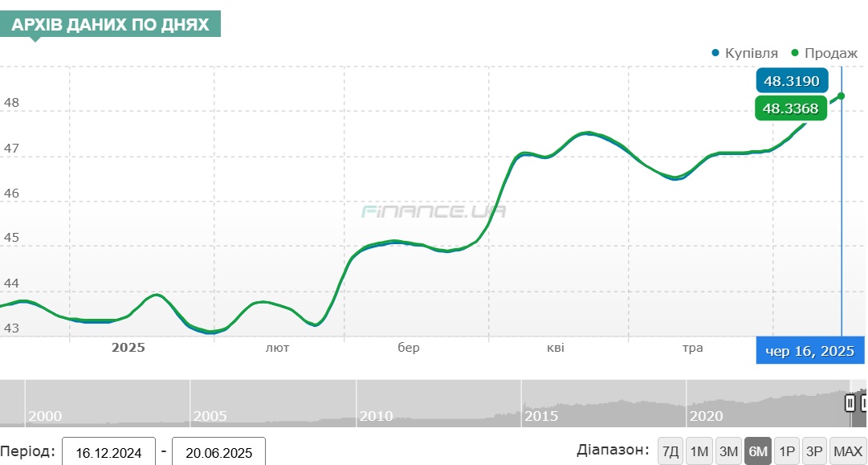The height and width of the screenshot is (465, 868).
Task: Click the start date field 16.12.2024
Action: pyautogui.click(x=109, y=453)
